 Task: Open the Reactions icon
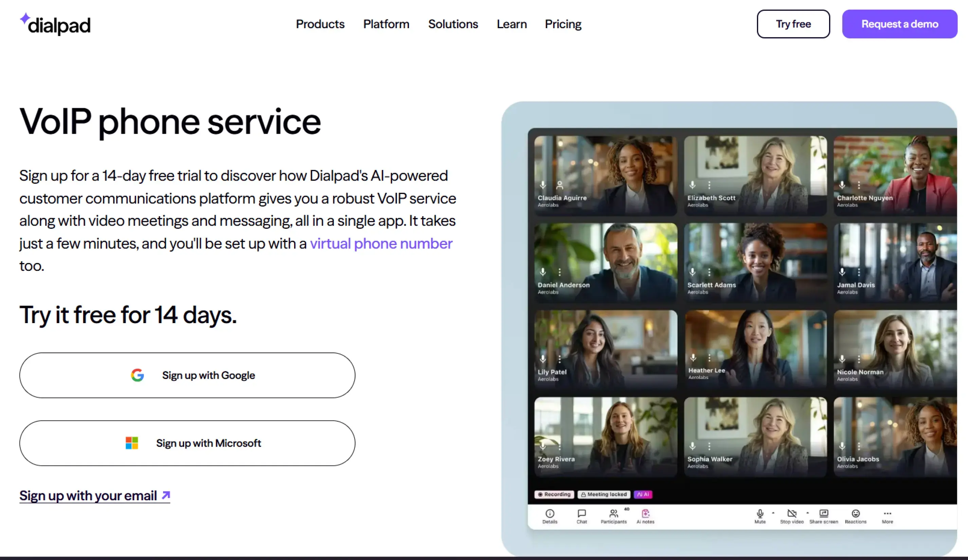pyautogui.click(x=856, y=516)
